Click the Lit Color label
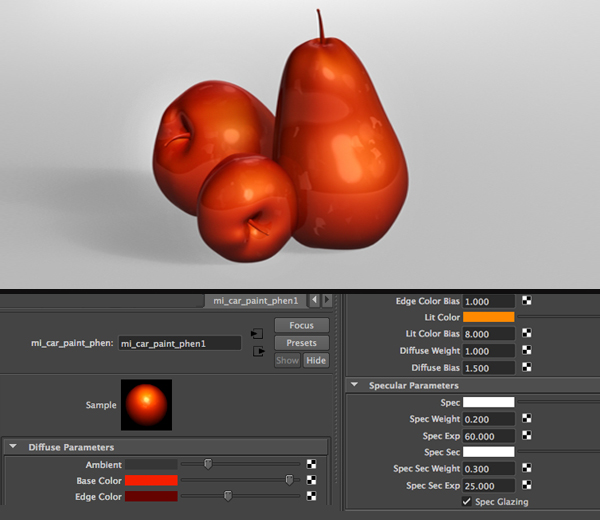 tap(442, 317)
